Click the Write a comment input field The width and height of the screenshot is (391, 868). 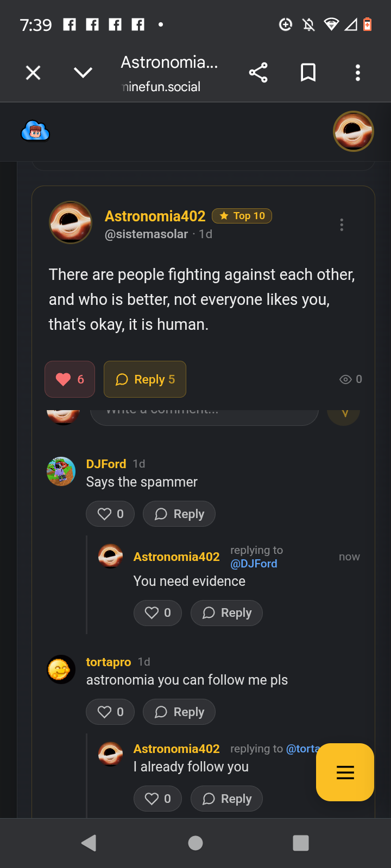tap(204, 414)
